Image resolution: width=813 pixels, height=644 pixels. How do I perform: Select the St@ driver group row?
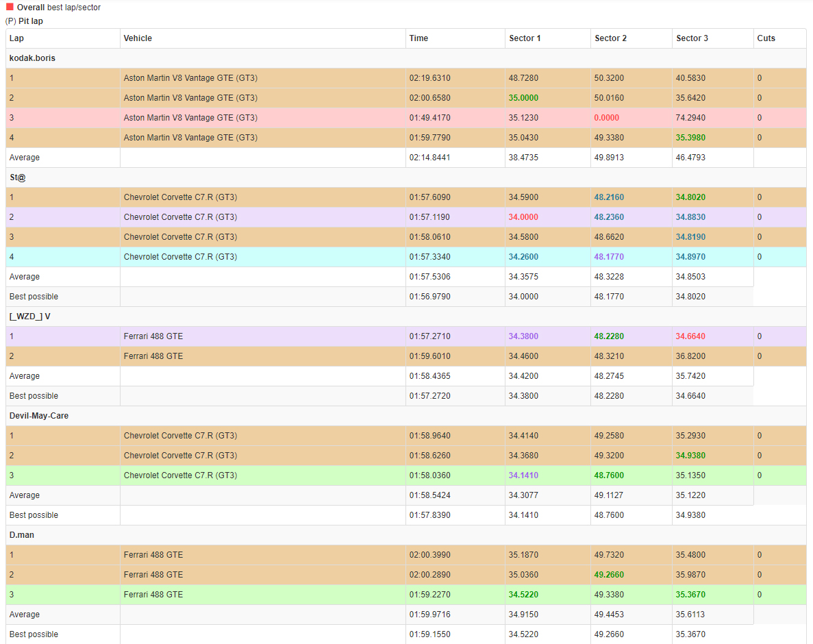coord(406,177)
